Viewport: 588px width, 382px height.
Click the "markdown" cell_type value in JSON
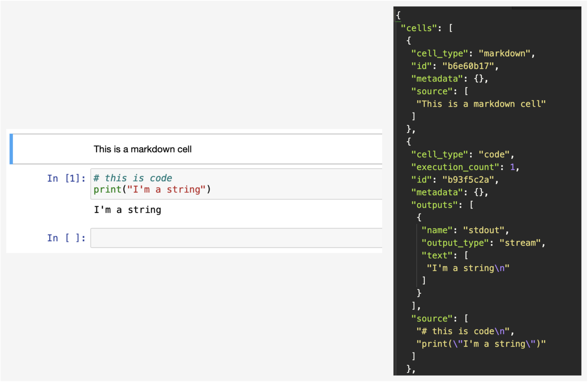[504, 53]
